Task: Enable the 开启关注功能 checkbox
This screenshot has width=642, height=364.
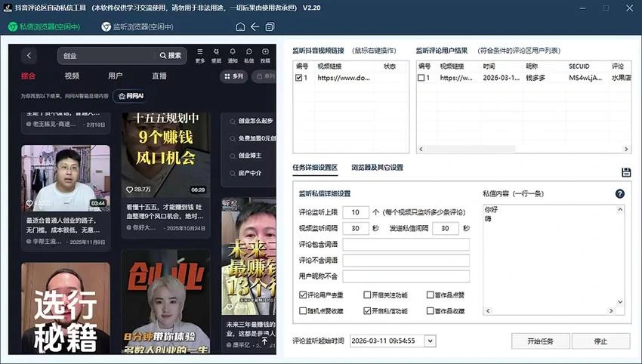Action: 367,295
